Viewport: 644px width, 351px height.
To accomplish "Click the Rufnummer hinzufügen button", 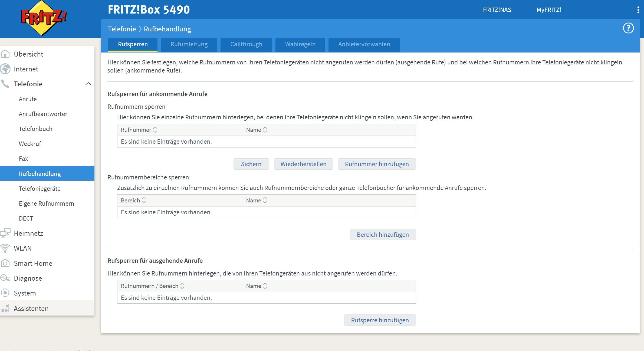I will point(377,164).
